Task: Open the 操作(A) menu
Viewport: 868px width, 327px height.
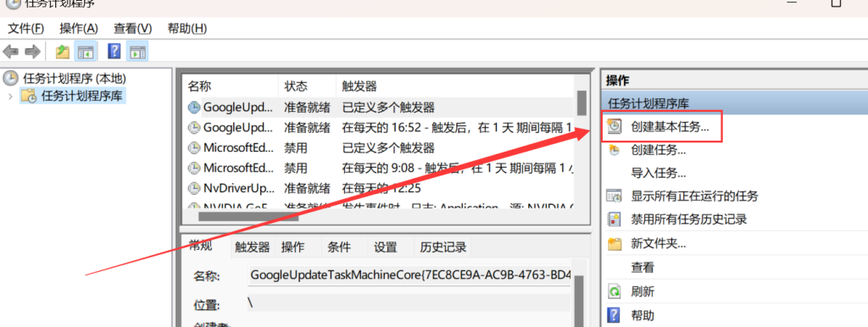Action: point(79,28)
